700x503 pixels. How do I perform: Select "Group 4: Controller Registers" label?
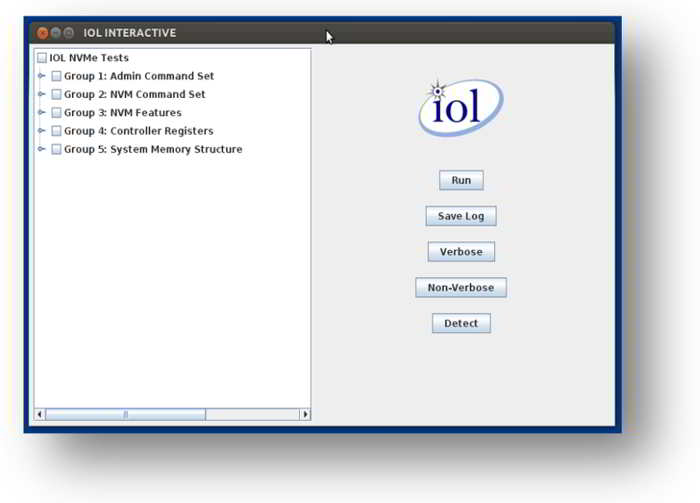pos(138,131)
